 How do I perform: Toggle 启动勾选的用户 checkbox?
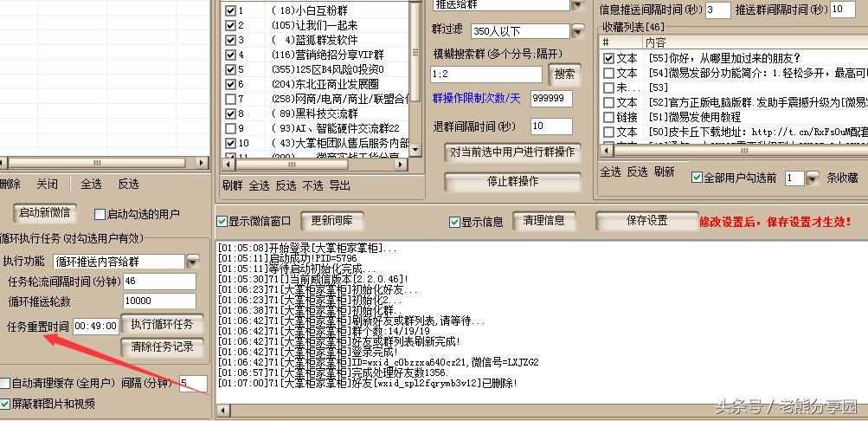coord(100,214)
